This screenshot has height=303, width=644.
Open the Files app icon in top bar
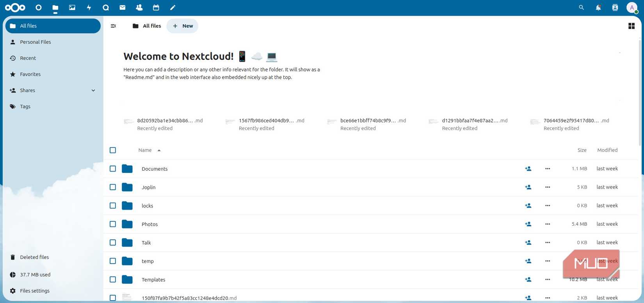pos(55,7)
